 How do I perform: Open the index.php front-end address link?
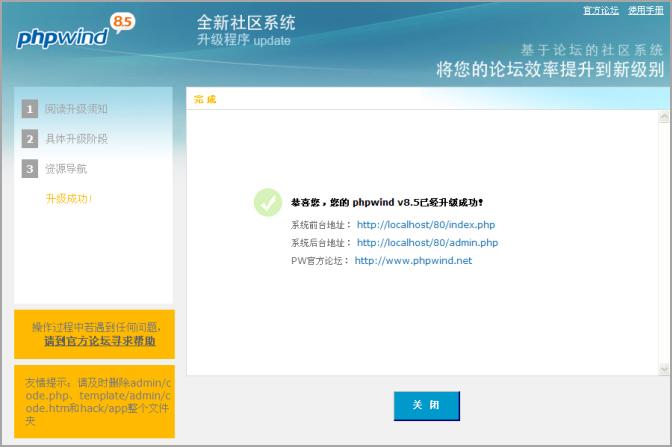pyautogui.click(x=426, y=225)
